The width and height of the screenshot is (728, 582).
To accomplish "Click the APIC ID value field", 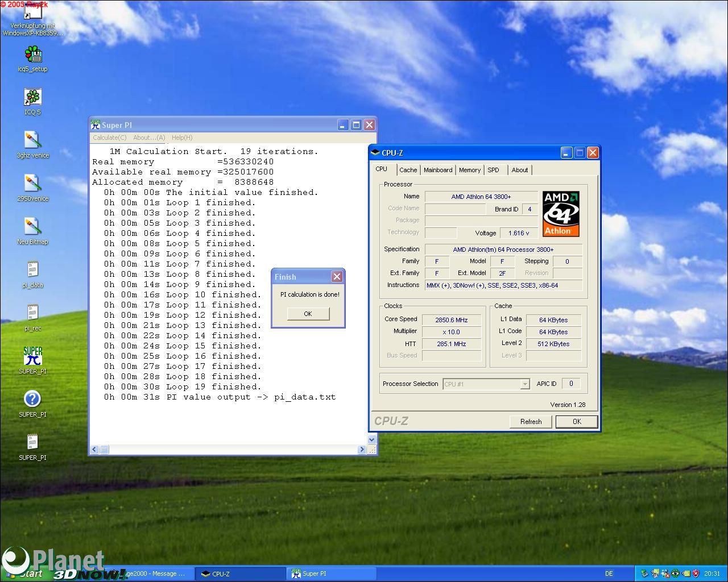I will [571, 384].
